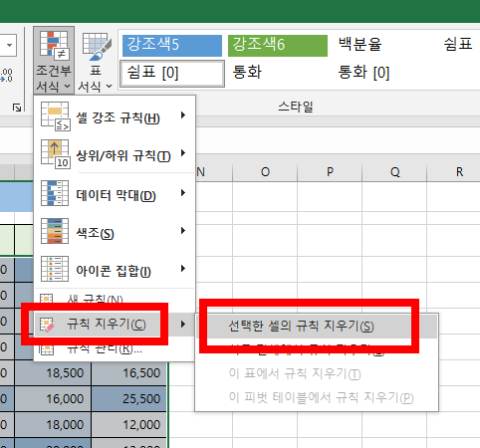The image size is (480, 448).
Task: Select 아이콘 집합(I) menu item
Action: click(115, 270)
